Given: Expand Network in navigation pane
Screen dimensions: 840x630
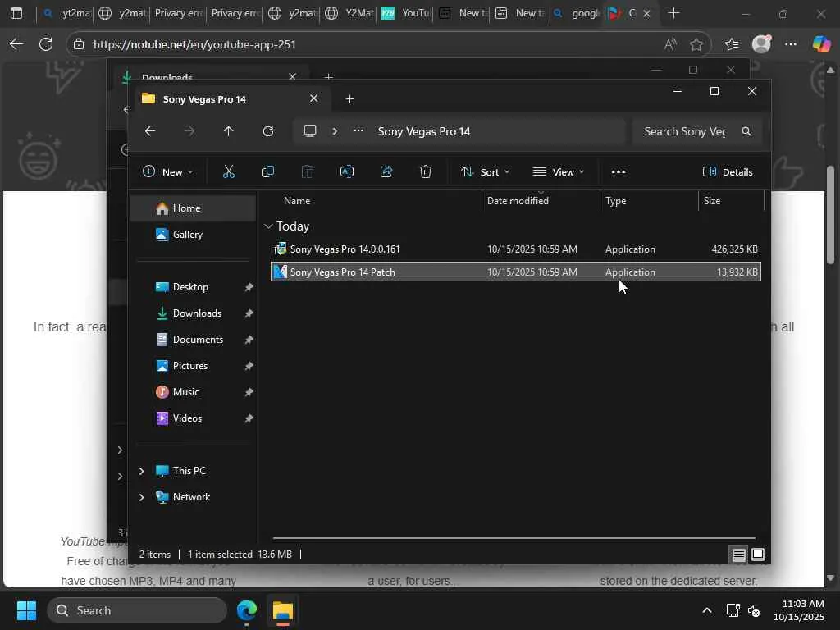Looking at the screenshot, I should [x=141, y=497].
